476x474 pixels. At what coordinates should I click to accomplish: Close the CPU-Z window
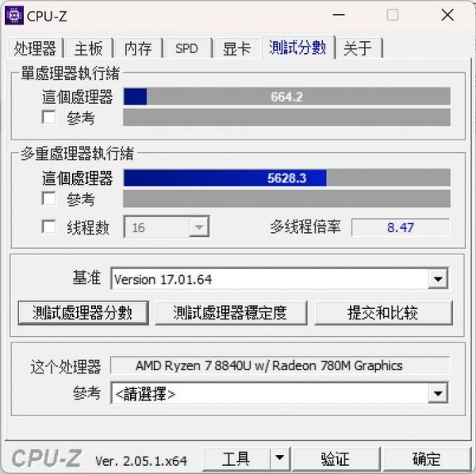tap(447, 15)
